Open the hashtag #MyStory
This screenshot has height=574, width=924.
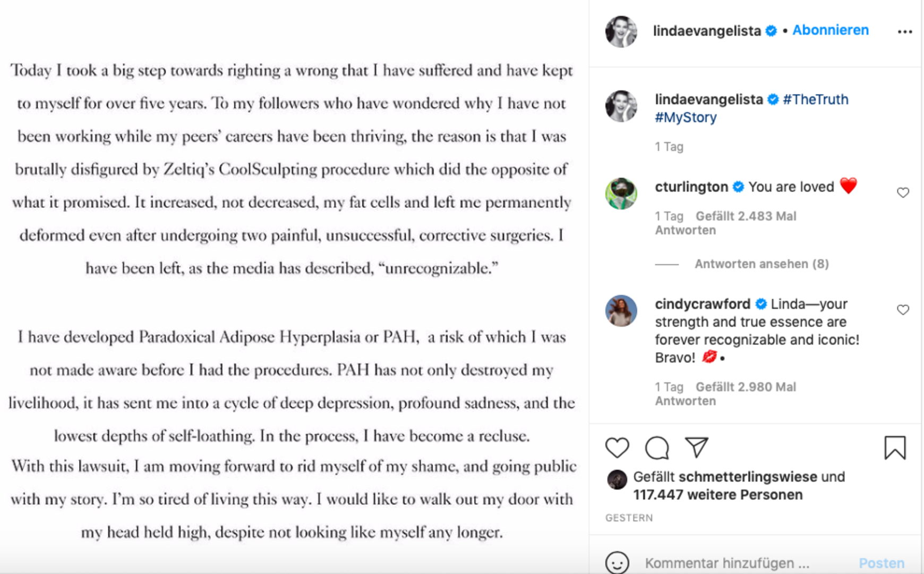[685, 117]
